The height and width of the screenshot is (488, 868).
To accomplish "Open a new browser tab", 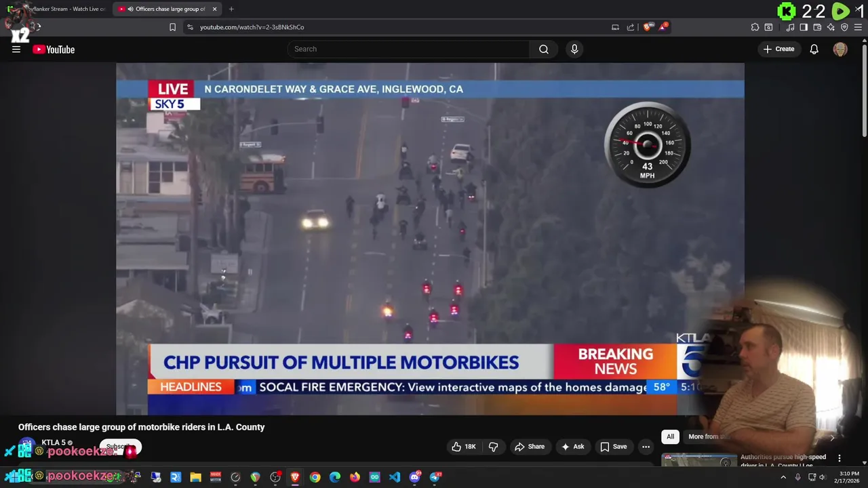I will click(x=231, y=9).
